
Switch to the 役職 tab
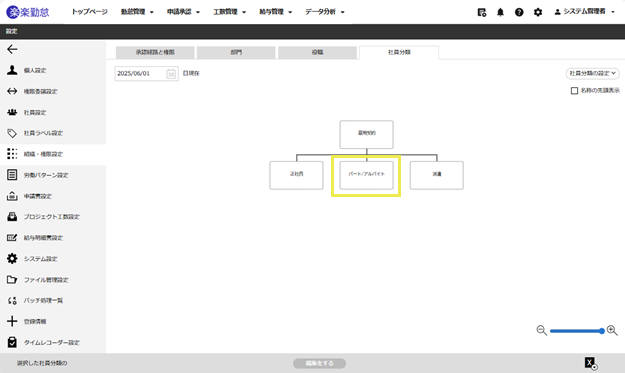tap(317, 52)
